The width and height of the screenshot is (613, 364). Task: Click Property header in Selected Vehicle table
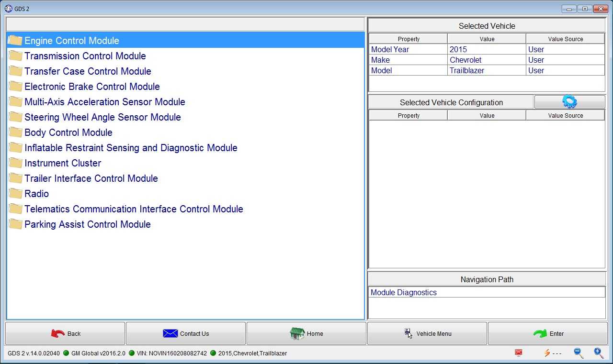click(x=409, y=39)
